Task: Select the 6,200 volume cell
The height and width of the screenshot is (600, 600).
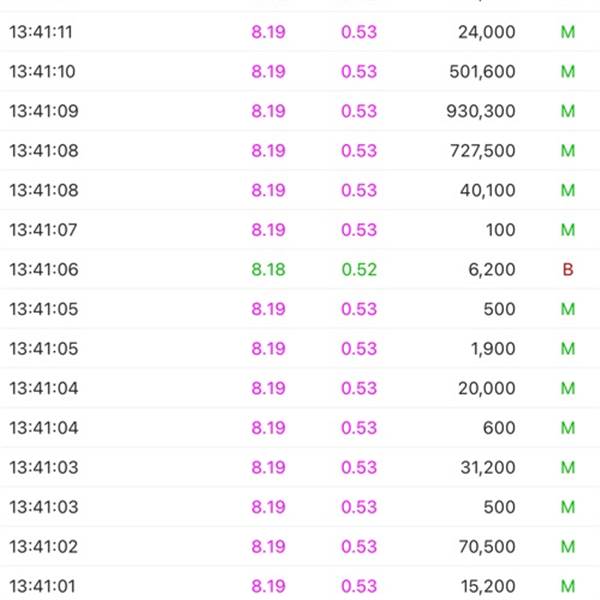Action: tap(493, 269)
